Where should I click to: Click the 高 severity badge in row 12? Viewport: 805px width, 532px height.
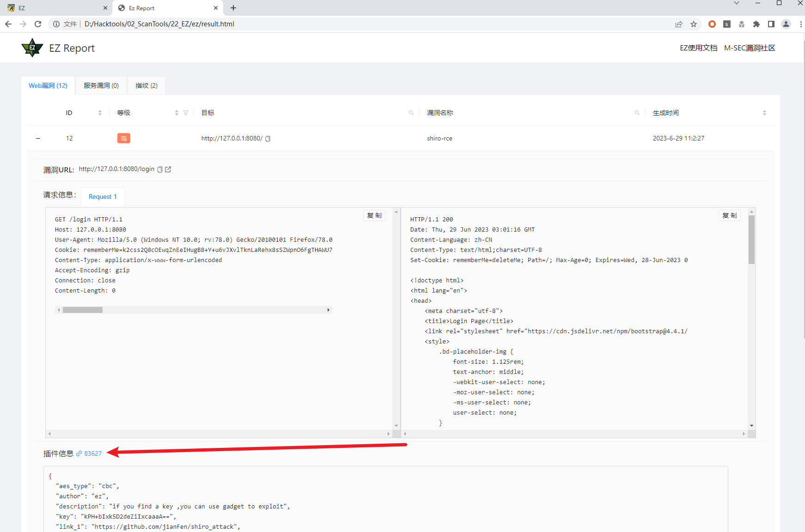coord(124,138)
